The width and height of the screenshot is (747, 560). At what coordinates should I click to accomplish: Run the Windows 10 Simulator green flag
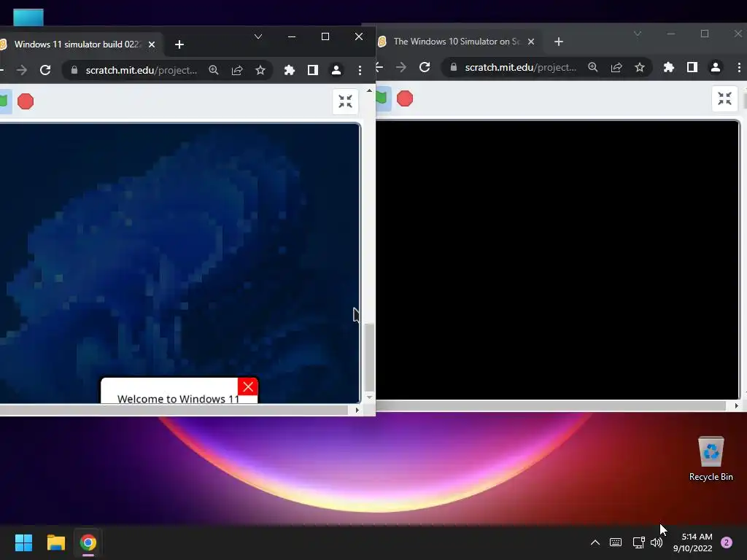(x=382, y=98)
